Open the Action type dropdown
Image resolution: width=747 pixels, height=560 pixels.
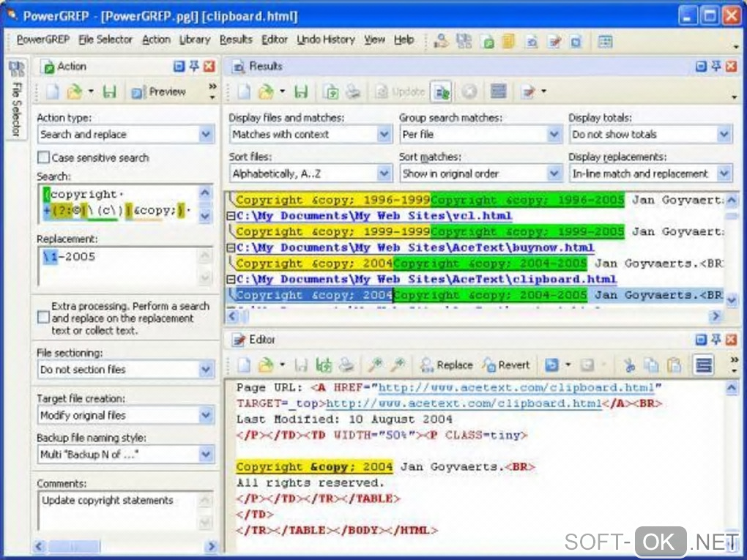pyautogui.click(x=206, y=134)
